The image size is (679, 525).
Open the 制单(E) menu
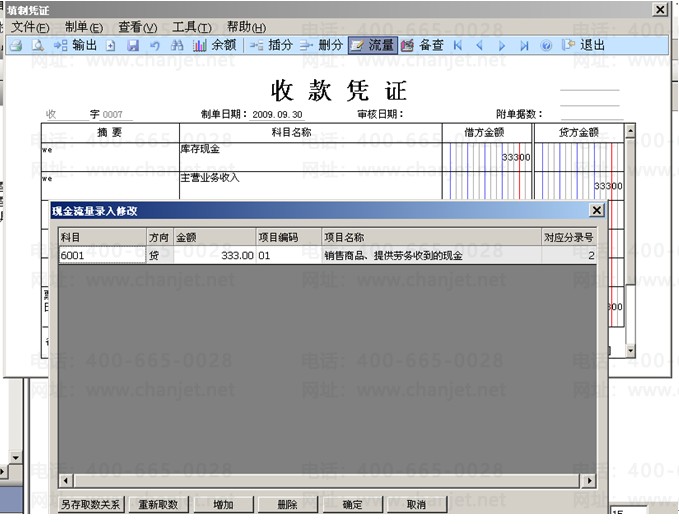tap(84, 27)
